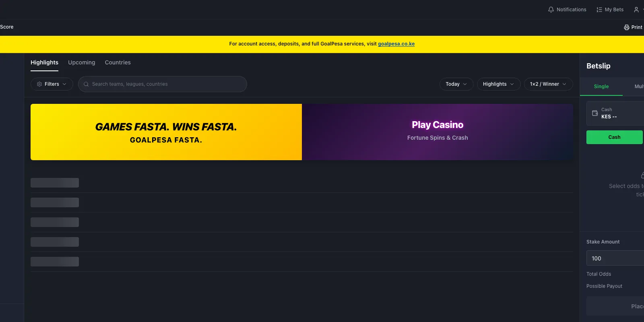Focus the search teams, leagues, countries field
Image resolution: width=644 pixels, height=322 pixels.
tap(163, 84)
